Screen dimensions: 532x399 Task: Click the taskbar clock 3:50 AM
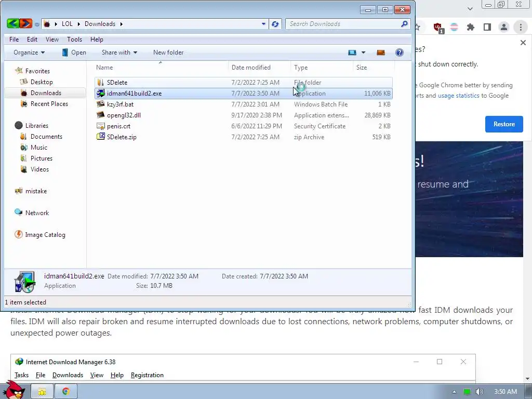tap(505, 392)
